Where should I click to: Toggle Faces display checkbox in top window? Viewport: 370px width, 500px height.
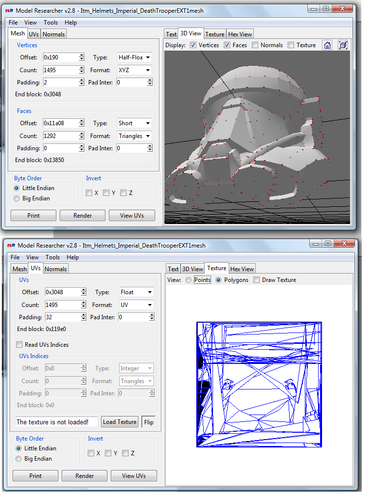pyautogui.click(x=227, y=45)
